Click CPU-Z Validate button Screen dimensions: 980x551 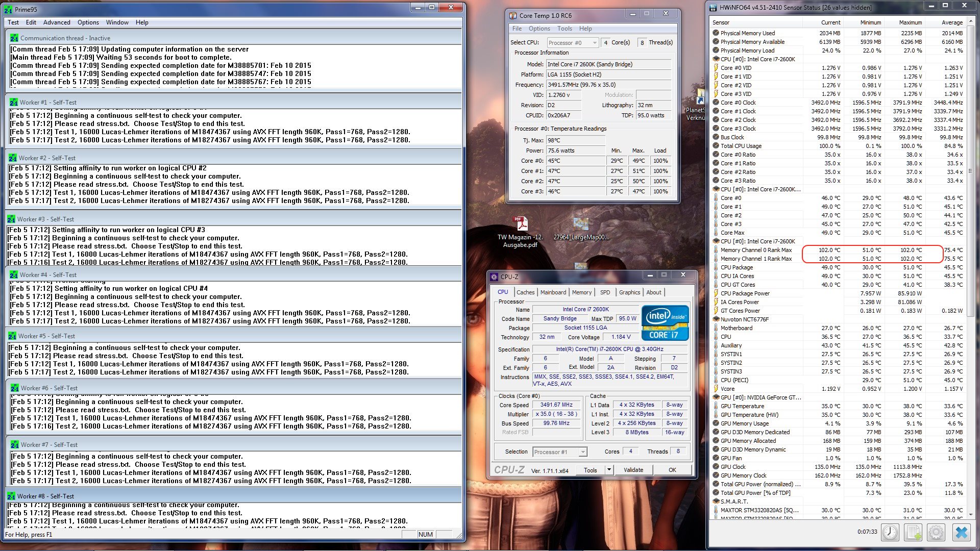pyautogui.click(x=633, y=470)
